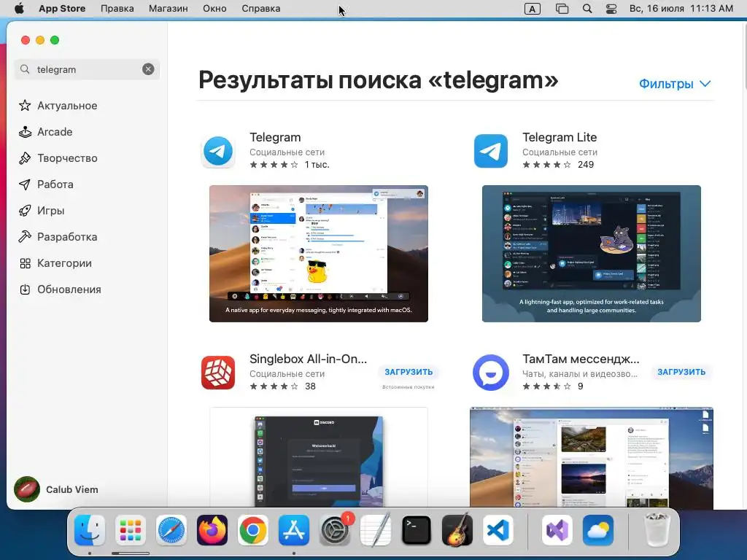Download ТамТам with ЗАГРУЗИТЬ button
The width and height of the screenshot is (747, 560).
click(x=681, y=372)
